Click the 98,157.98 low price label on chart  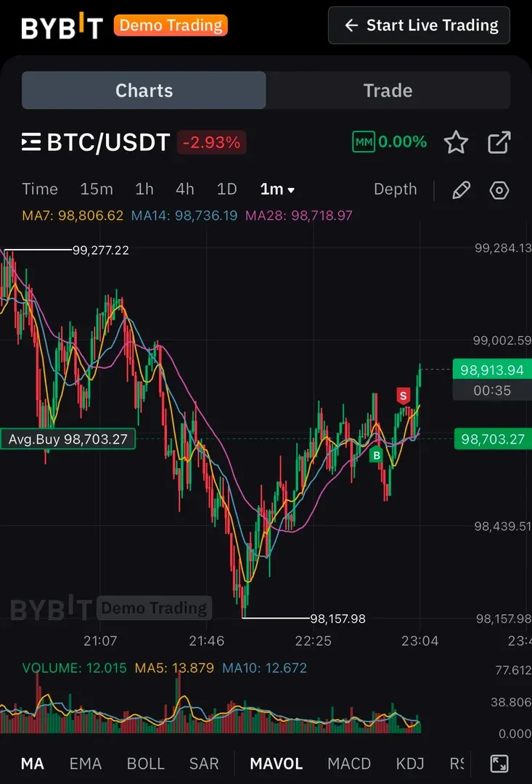pyautogui.click(x=338, y=619)
